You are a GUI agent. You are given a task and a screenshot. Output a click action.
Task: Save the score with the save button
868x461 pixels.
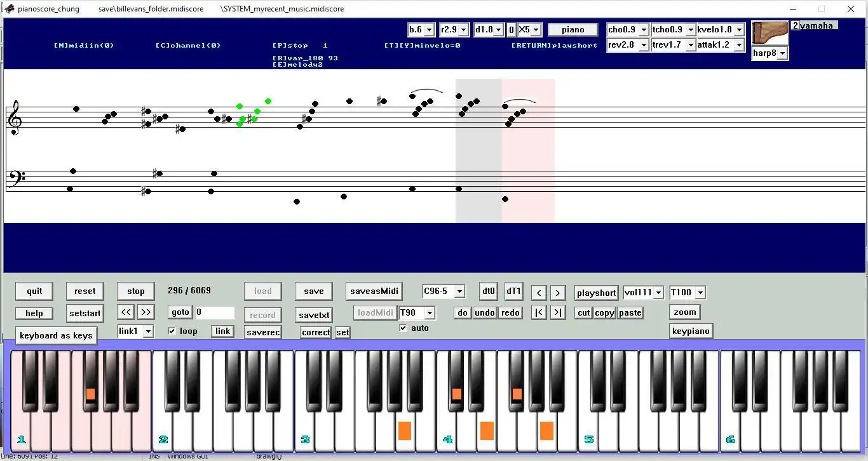[x=314, y=291]
